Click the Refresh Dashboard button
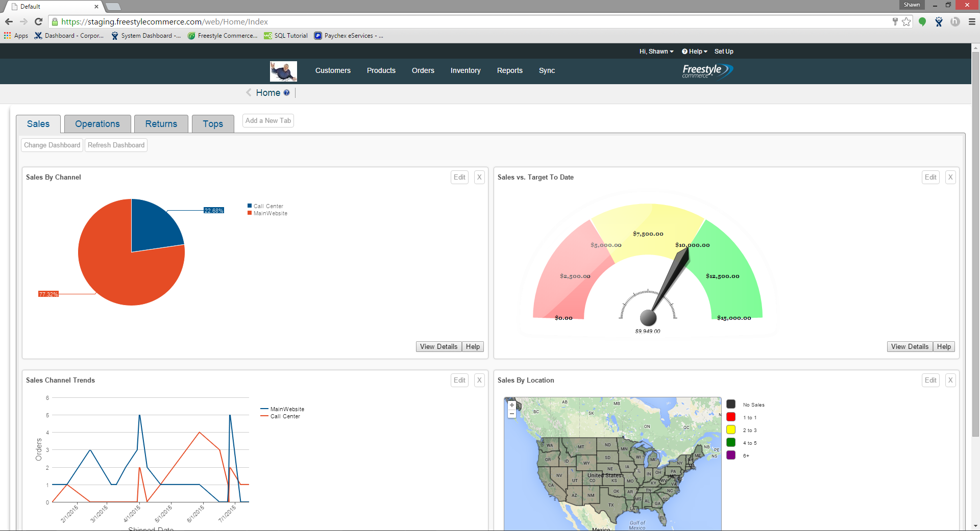980x531 pixels. [x=115, y=145]
